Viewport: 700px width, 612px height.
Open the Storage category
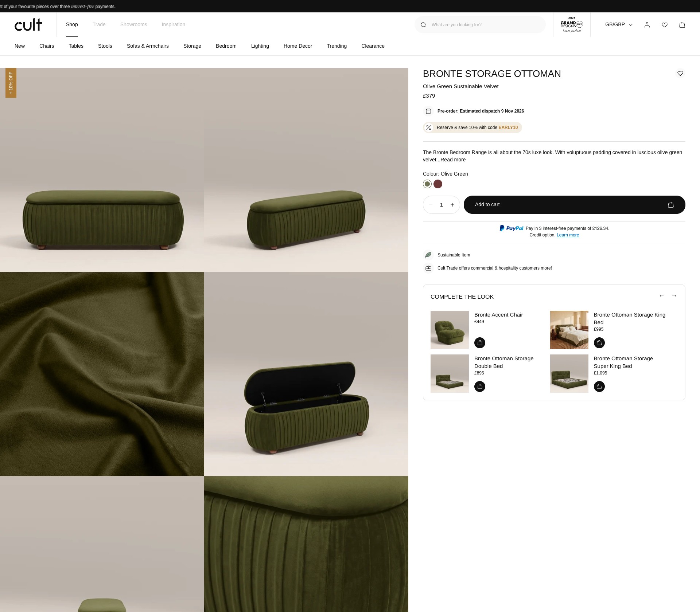192,46
